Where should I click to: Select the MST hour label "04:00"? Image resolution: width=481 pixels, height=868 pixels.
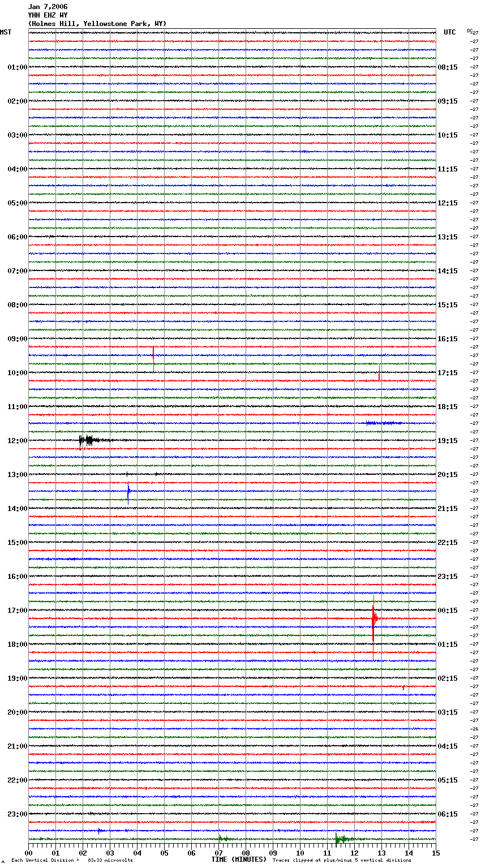coord(18,169)
